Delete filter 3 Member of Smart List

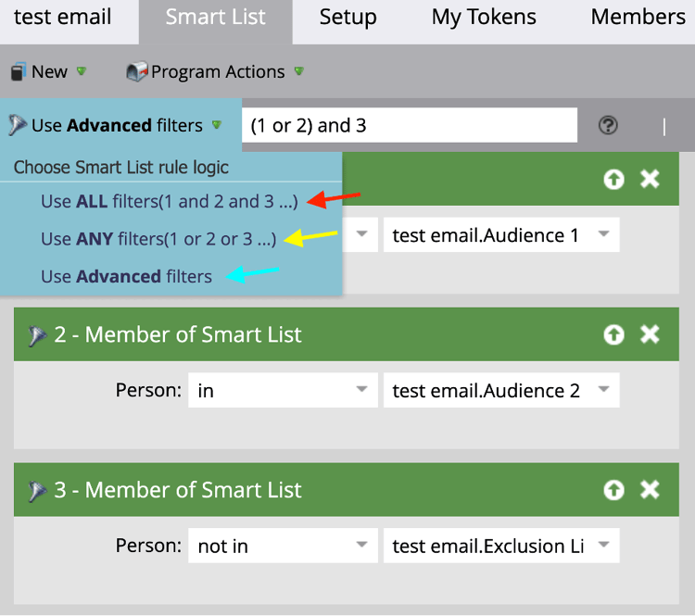coord(651,490)
